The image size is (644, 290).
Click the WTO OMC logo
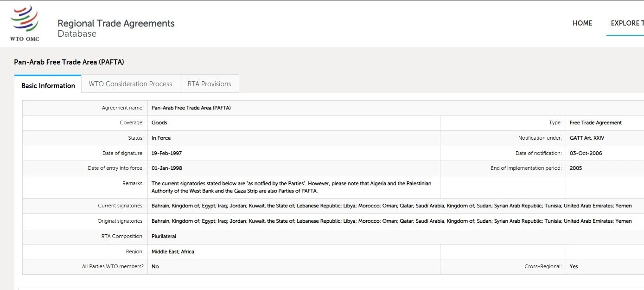pos(25,23)
